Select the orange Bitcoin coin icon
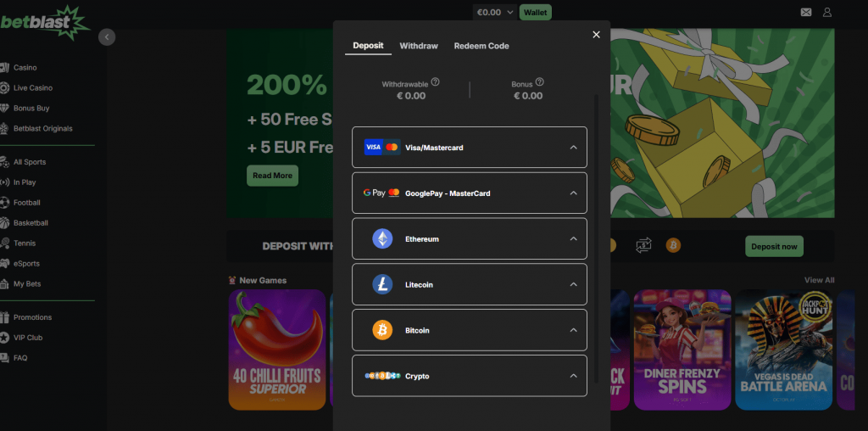 click(382, 330)
